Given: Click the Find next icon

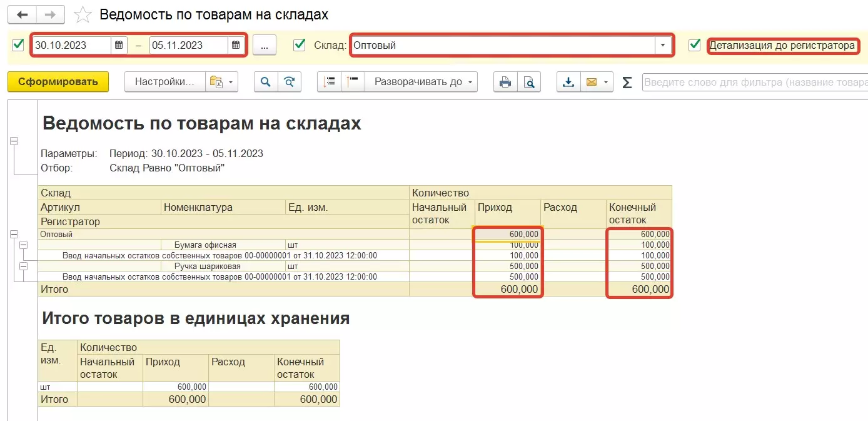Looking at the screenshot, I should (289, 82).
